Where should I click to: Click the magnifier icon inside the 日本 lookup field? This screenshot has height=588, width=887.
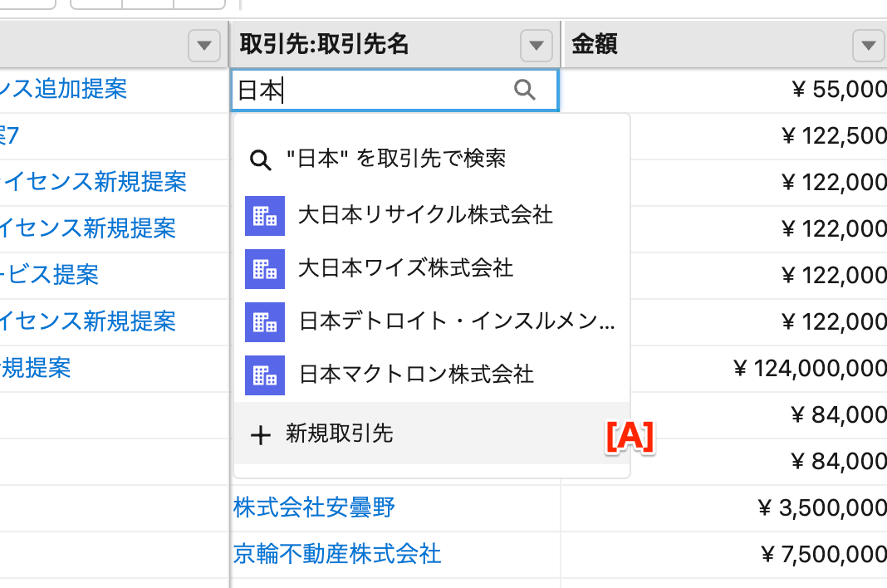click(x=525, y=90)
